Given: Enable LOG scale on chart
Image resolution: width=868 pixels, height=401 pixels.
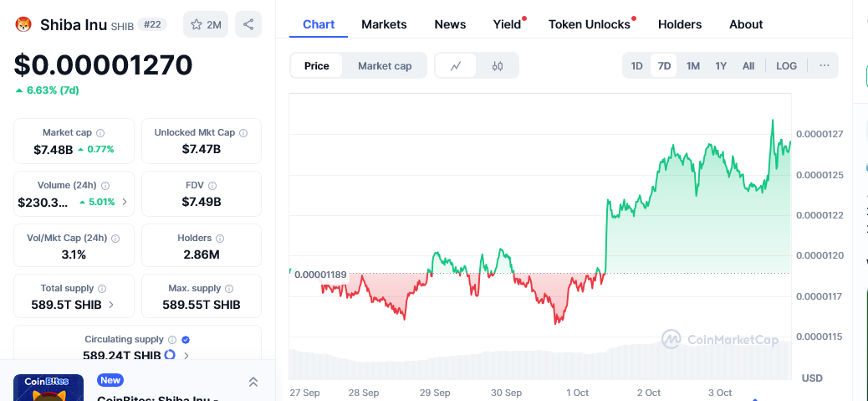Looking at the screenshot, I should (x=786, y=66).
